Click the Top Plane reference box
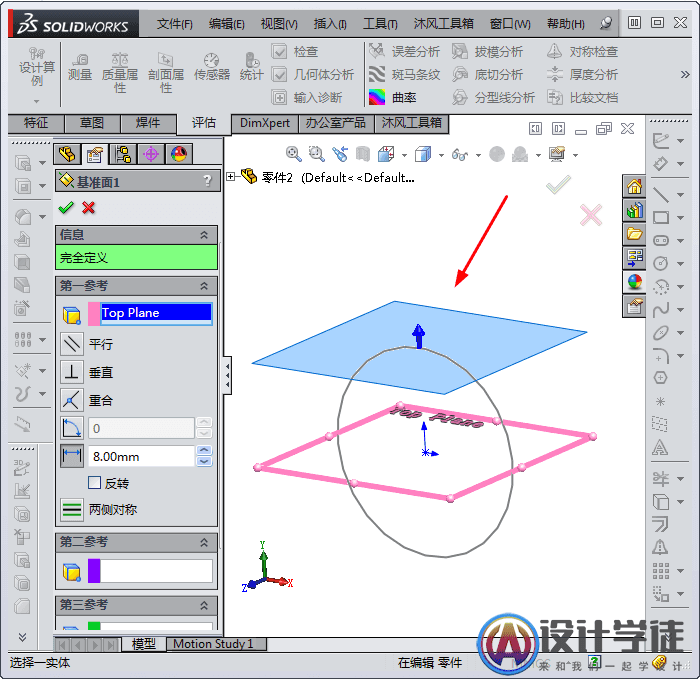Image resolution: width=700 pixels, height=679 pixels. (x=156, y=313)
